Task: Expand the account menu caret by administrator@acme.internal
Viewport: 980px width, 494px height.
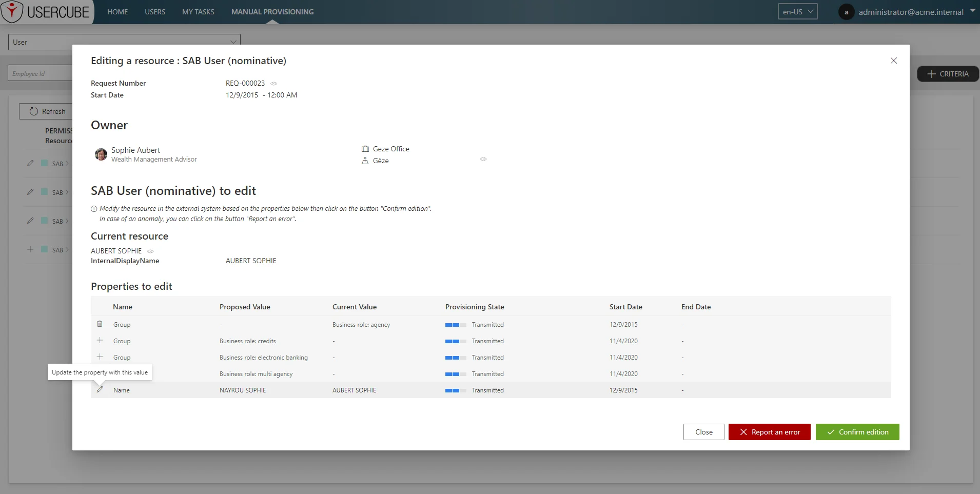Action: (x=973, y=10)
